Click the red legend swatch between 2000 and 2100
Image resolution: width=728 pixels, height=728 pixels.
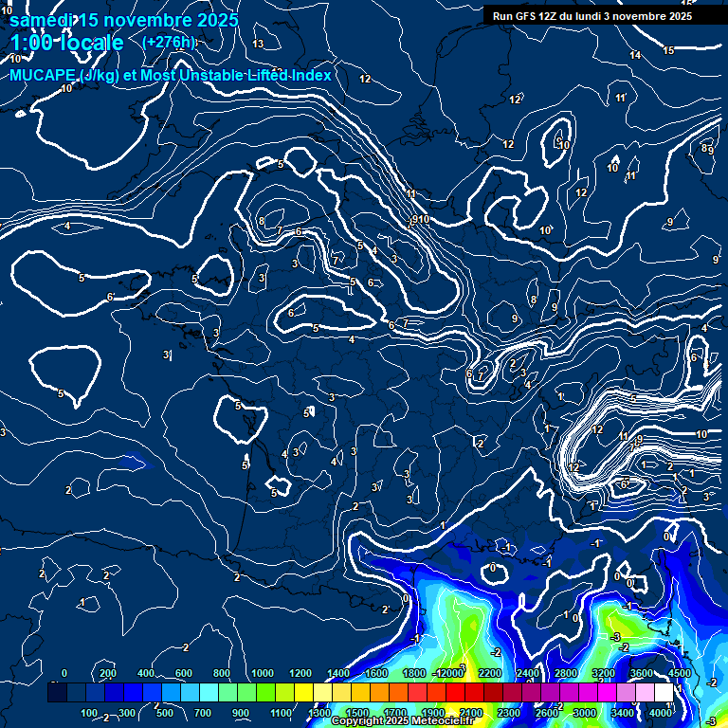[x=455, y=692]
